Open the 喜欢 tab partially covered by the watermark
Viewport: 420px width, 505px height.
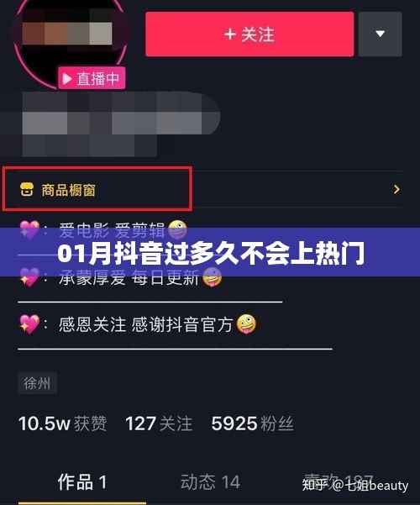coord(339,481)
